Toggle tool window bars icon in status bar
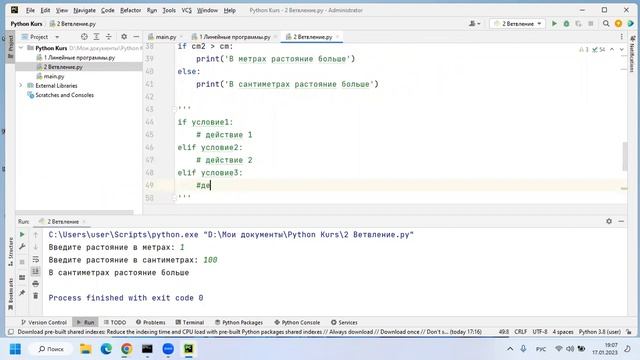 (11, 332)
